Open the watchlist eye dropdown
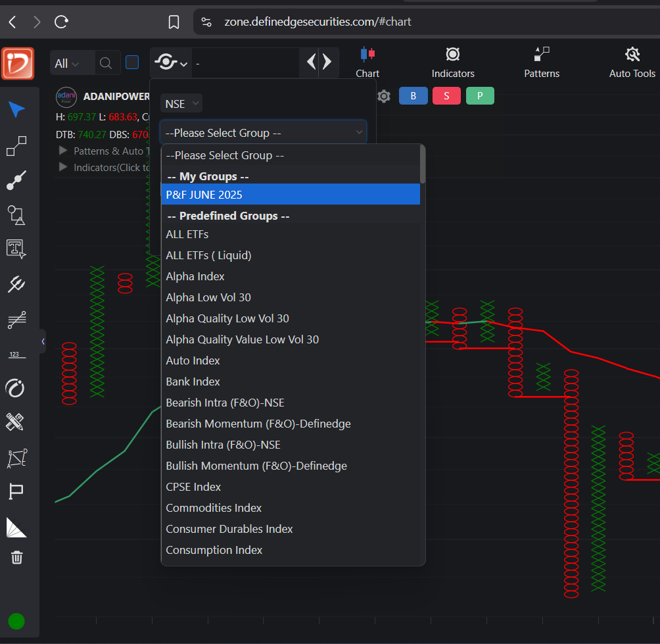The height and width of the screenshot is (644, 660). tap(171, 62)
